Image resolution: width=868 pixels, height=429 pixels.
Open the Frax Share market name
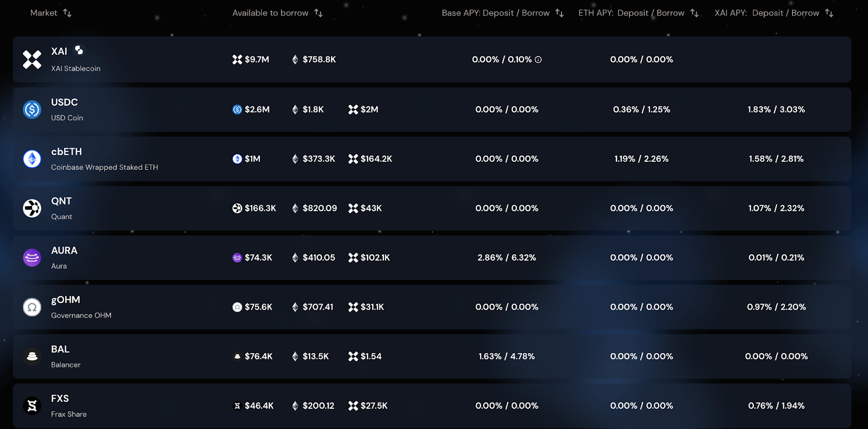point(69,414)
